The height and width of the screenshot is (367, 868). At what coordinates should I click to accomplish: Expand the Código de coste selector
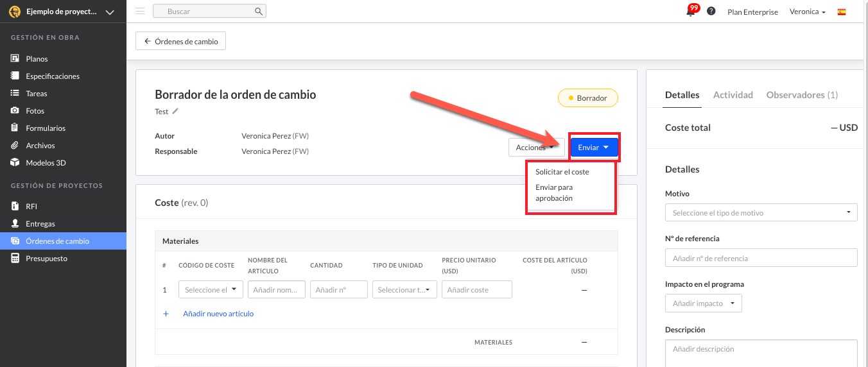click(211, 290)
